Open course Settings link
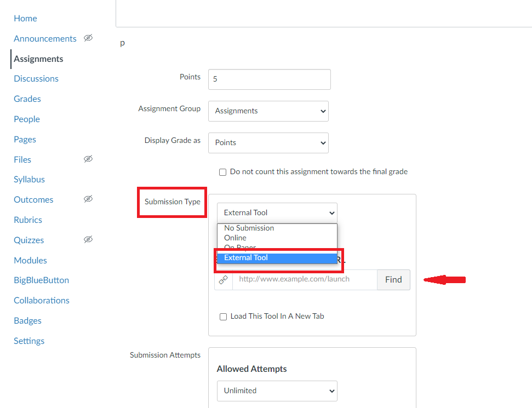Image resolution: width=532 pixels, height=408 pixels. point(29,341)
